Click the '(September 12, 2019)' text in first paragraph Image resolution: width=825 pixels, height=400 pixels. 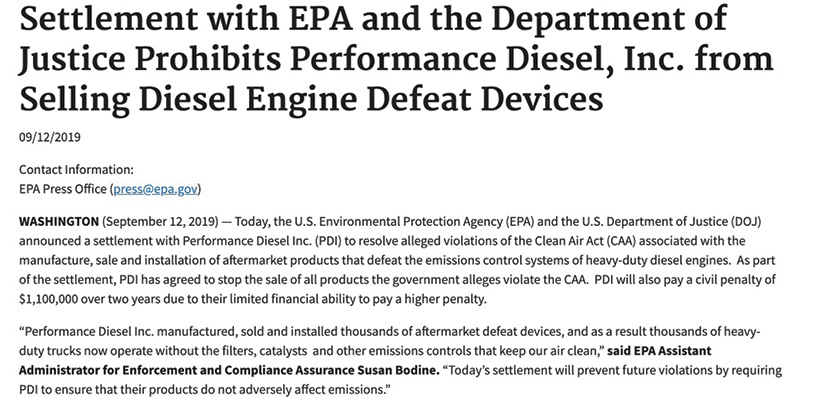160,222
